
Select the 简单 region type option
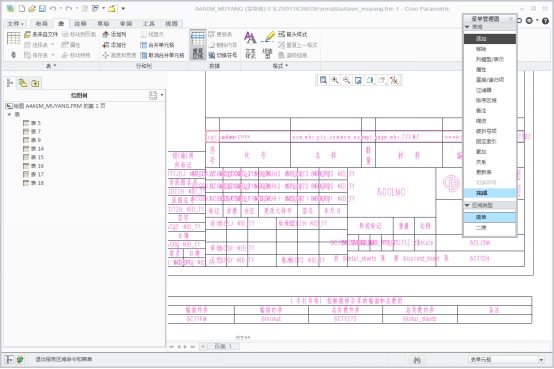tap(489, 217)
